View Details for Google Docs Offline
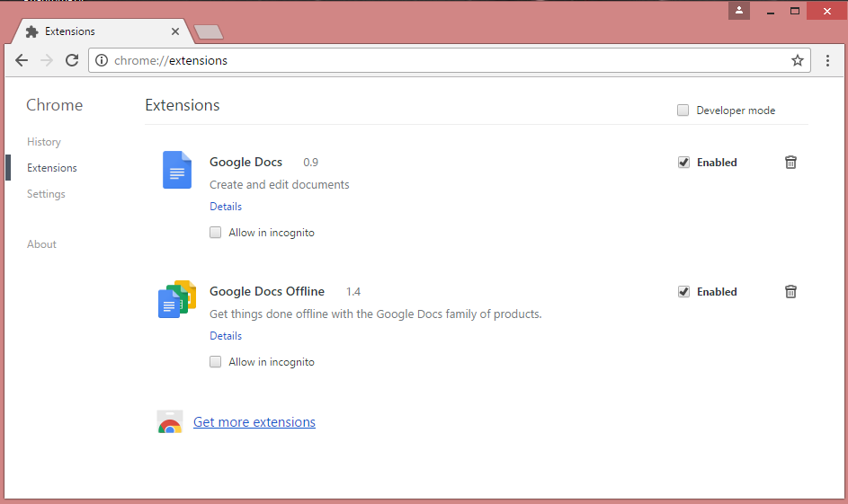Viewport: 848px width, 504px height. point(226,336)
